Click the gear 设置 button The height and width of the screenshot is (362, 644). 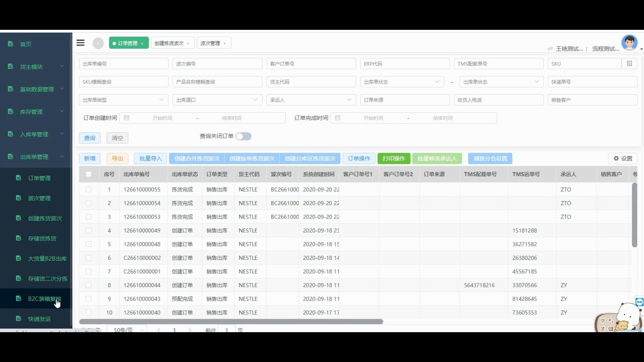[623, 159]
